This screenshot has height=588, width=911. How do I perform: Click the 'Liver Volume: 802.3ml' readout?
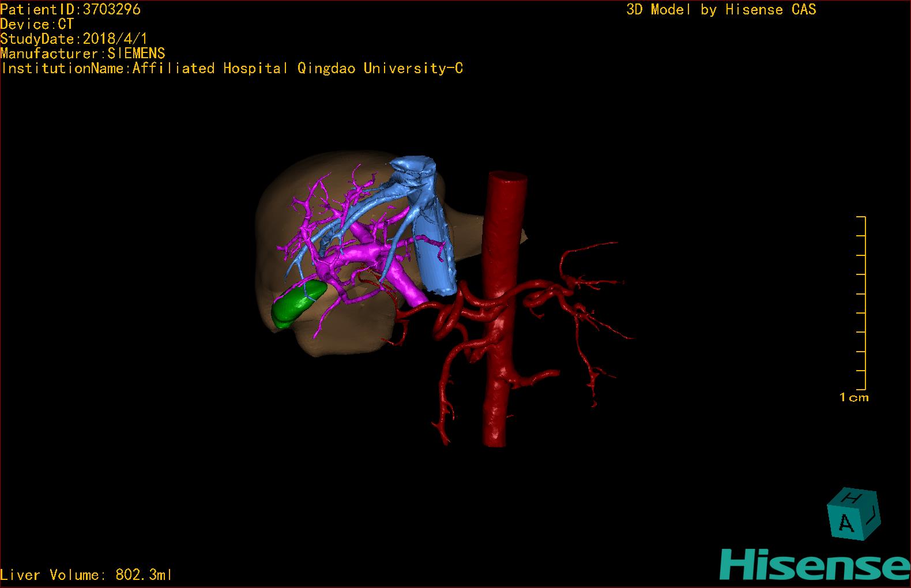(86, 575)
